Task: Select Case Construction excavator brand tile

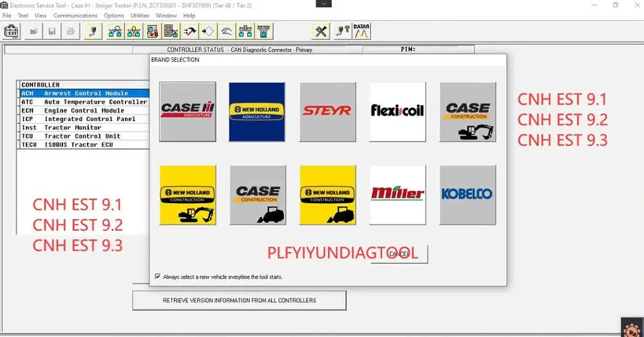Action: [468, 111]
